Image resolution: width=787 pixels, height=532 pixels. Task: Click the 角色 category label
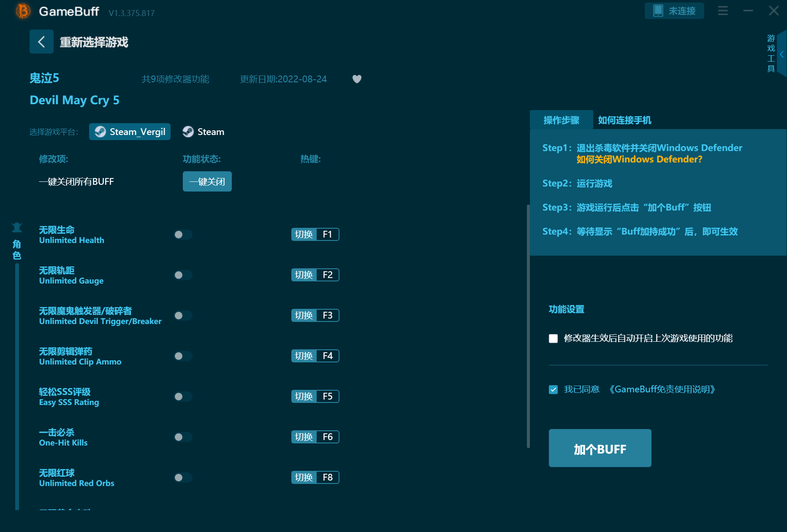click(17, 250)
